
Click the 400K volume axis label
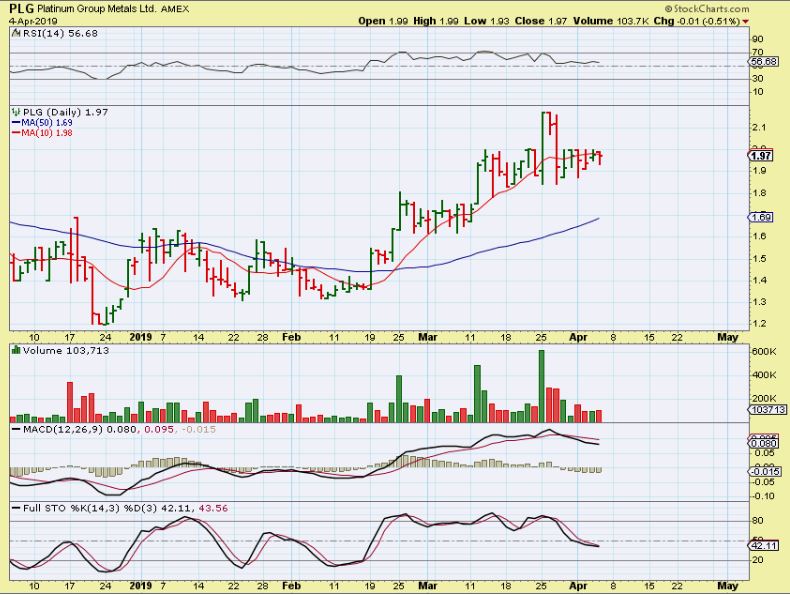pyautogui.click(x=764, y=375)
